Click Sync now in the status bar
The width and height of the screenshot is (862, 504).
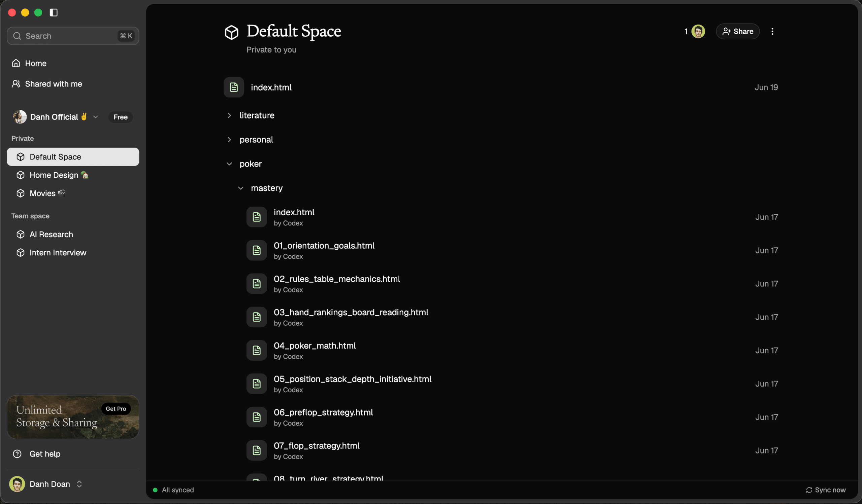point(826,490)
